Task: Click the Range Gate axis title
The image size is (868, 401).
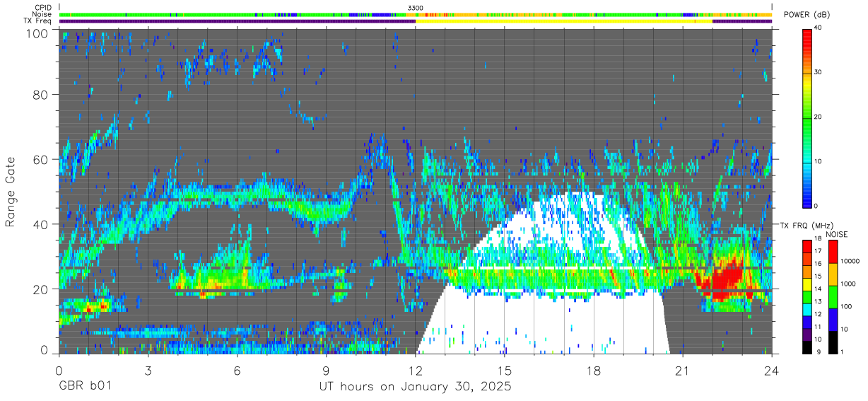Action: [11, 192]
